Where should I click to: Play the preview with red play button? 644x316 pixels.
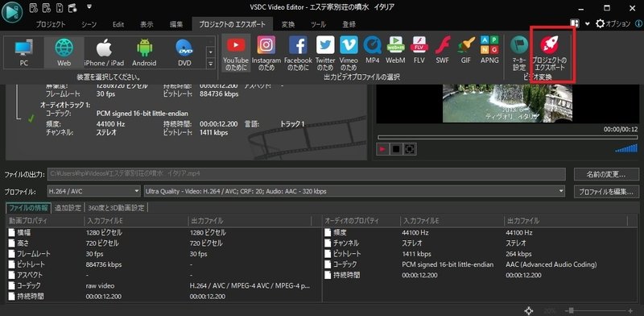382,149
